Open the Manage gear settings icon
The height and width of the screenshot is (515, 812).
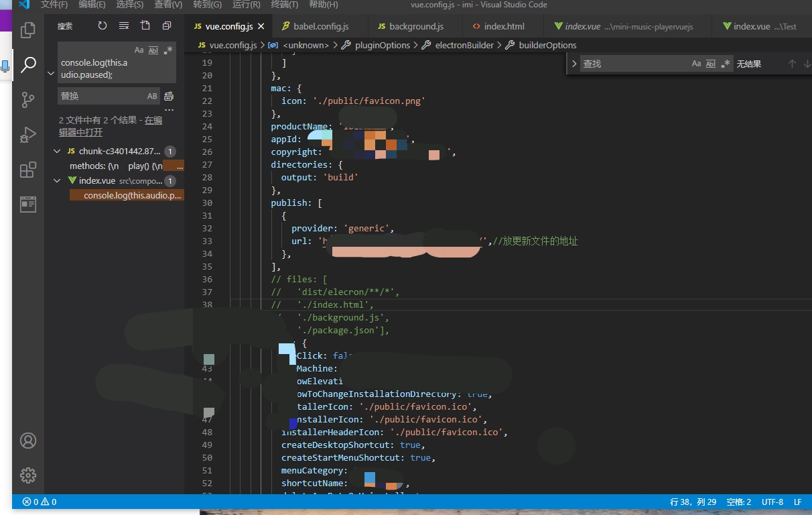pos(28,475)
